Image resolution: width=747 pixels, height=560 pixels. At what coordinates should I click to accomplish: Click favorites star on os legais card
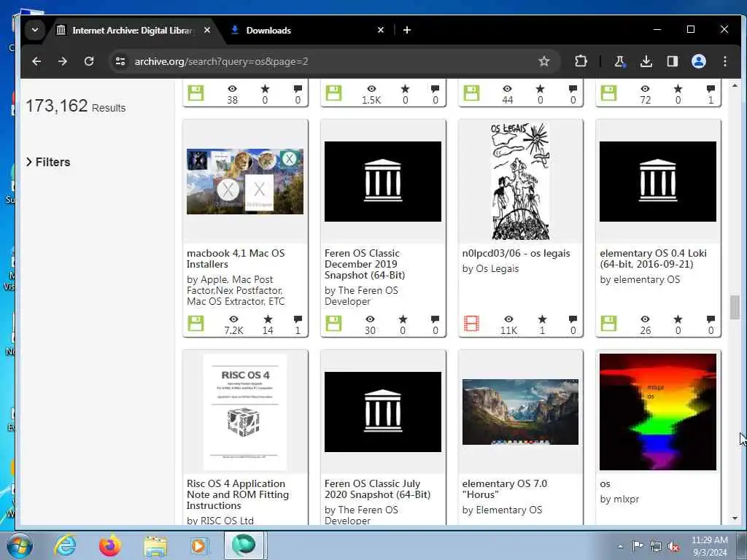coord(542,319)
